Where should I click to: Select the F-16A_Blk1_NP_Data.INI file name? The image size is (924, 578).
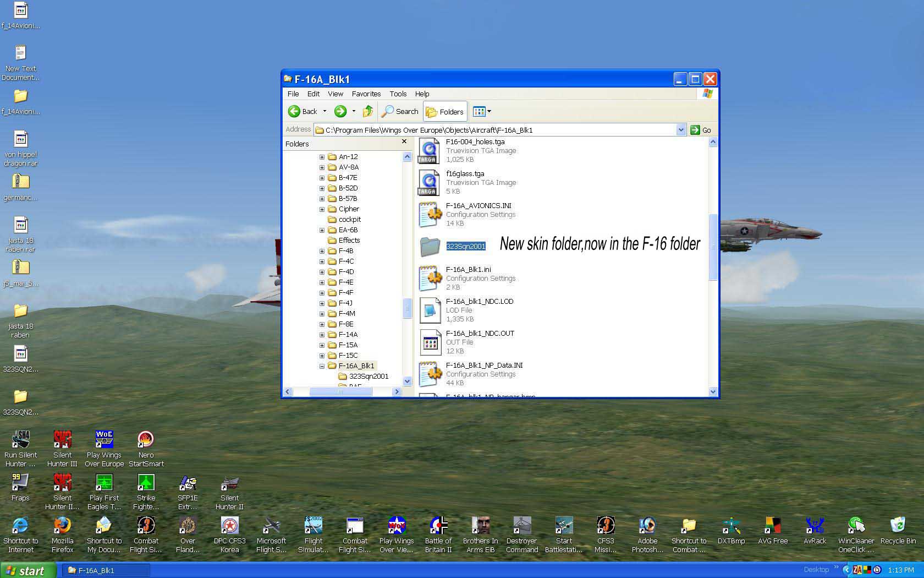point(484,366)
